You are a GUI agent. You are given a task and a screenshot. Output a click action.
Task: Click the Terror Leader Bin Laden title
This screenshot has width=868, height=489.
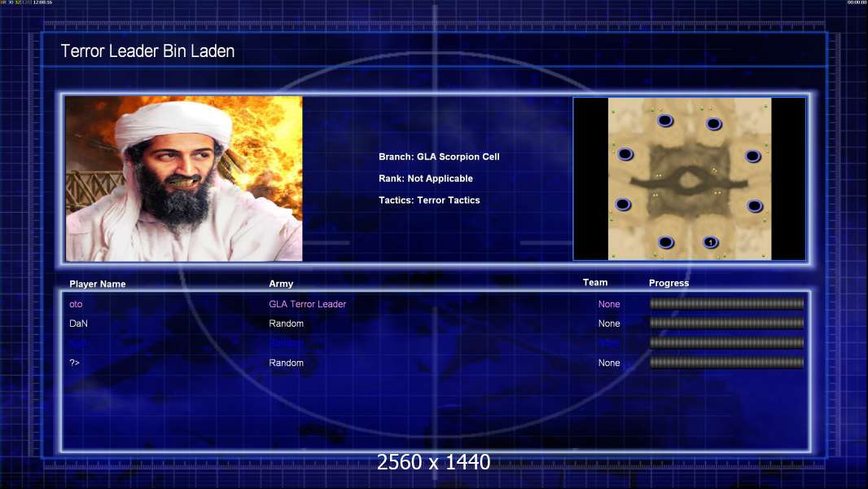click(148, 51)
